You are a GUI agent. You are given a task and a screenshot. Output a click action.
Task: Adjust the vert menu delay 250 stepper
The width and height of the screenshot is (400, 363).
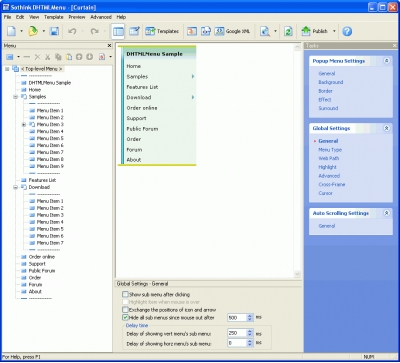point(250,333)
